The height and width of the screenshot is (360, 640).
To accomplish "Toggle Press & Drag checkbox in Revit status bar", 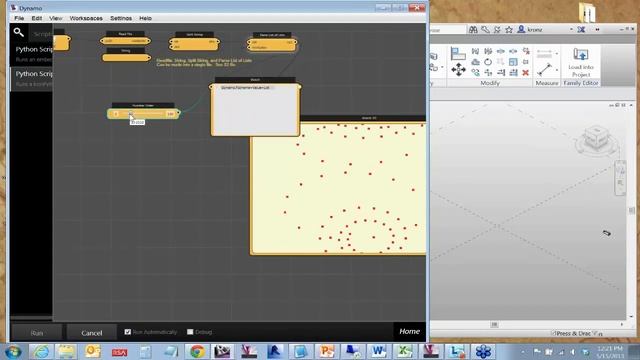I will 553,333.
